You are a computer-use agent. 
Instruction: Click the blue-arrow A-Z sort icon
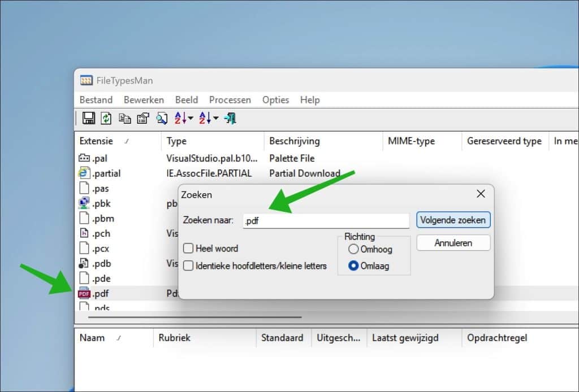(205, 118)
